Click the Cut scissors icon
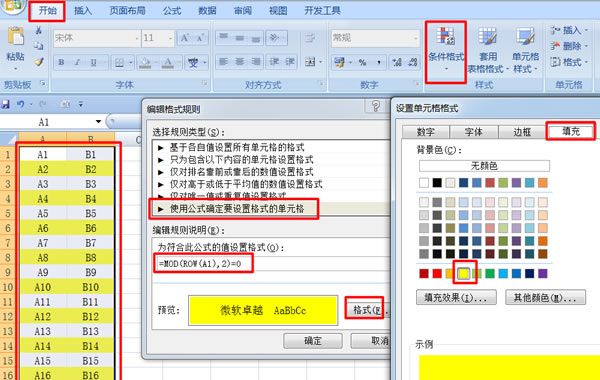The image size is (600, 380). 39,30
